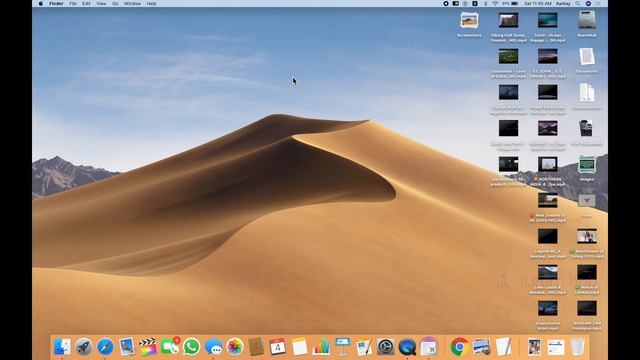Open the File menu

[73, 4]
